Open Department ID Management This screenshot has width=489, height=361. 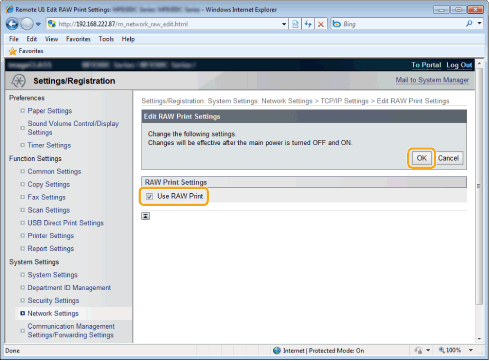point(69,288)
